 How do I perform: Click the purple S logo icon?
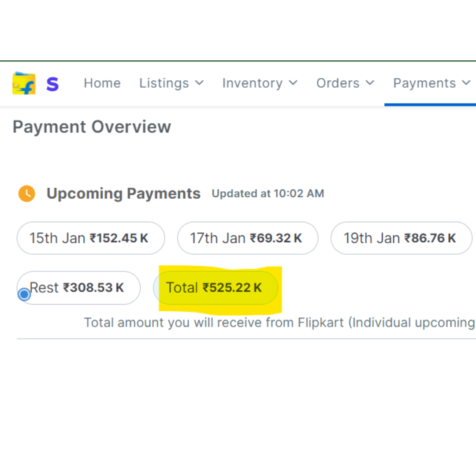click(x=52, y=84)
